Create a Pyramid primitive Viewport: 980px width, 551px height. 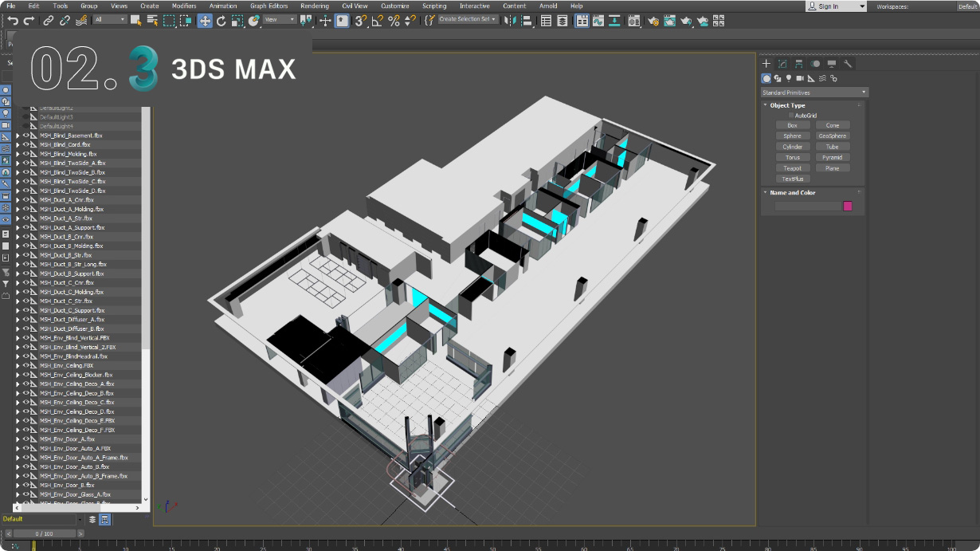[833, 157]
